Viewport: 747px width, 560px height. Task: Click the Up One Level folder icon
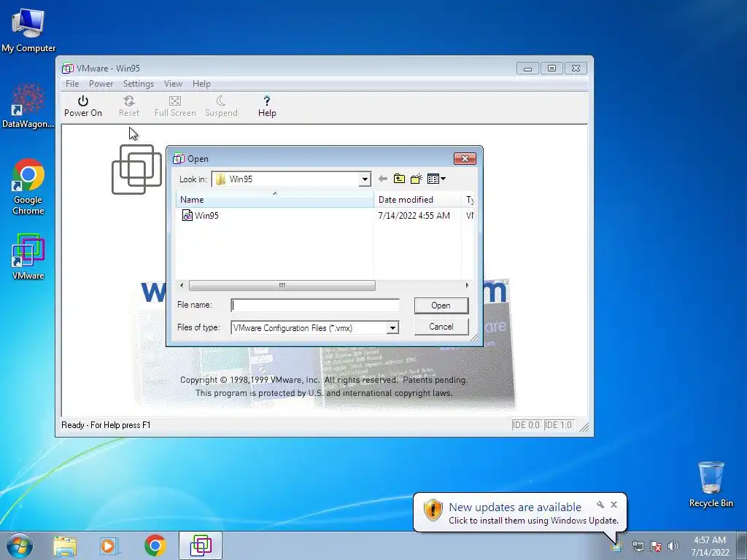coord(399,179)
